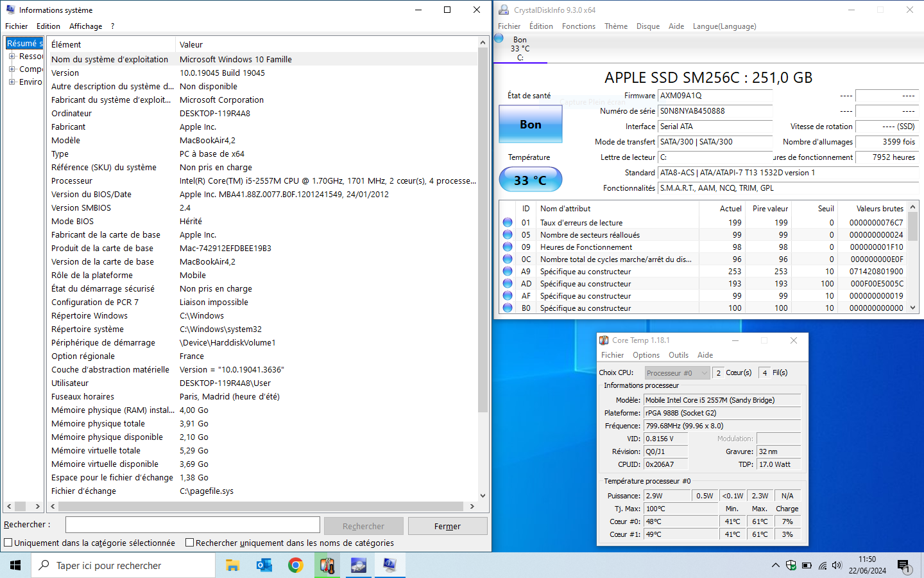Open the Windows Start menu
Screen dimensions: 924x578
tap(15, 565)
